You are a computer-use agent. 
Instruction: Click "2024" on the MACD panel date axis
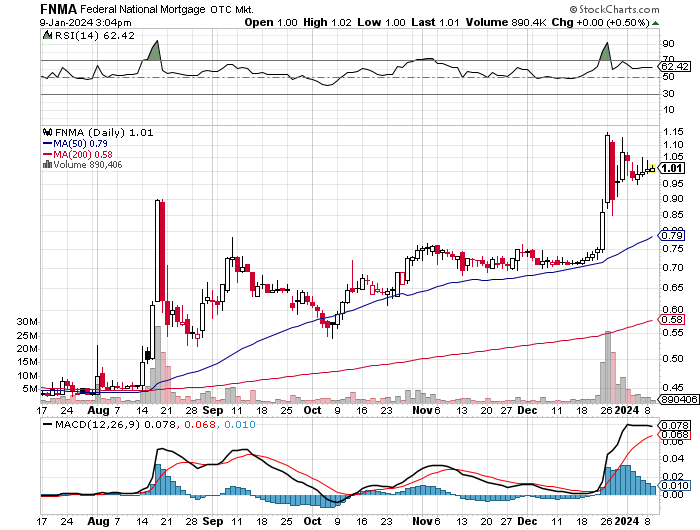(x=627, y=521)
